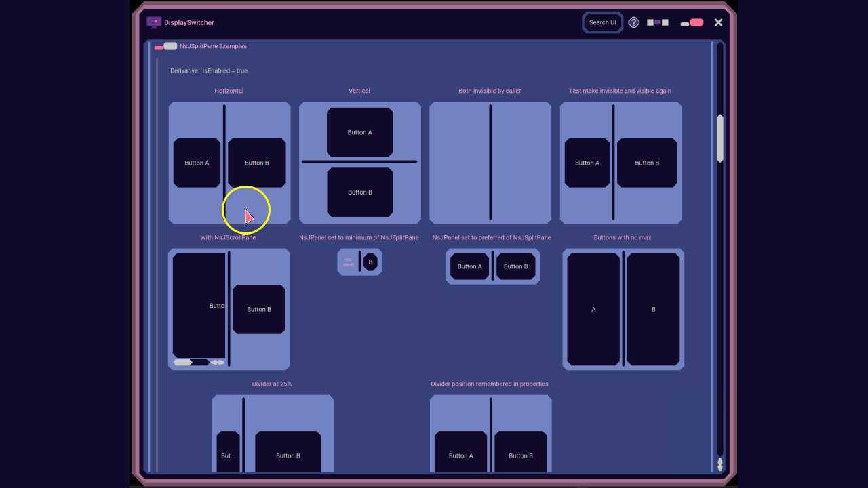Click Button B under Divider position remembered
The height and width of the screenshot is (488, 868).
pyautogui.click(x=521, y=452)
